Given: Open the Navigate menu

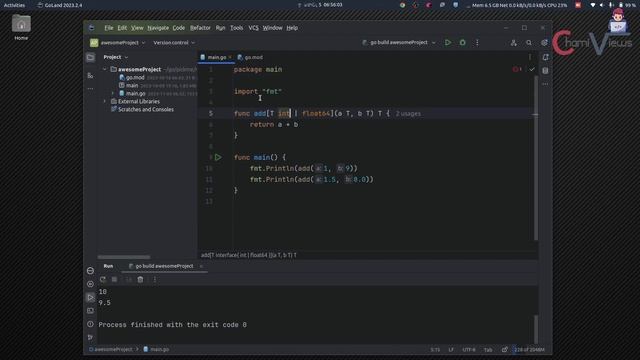Looking at the screenshot, I should pyautogui.click(x=158, y=28).
